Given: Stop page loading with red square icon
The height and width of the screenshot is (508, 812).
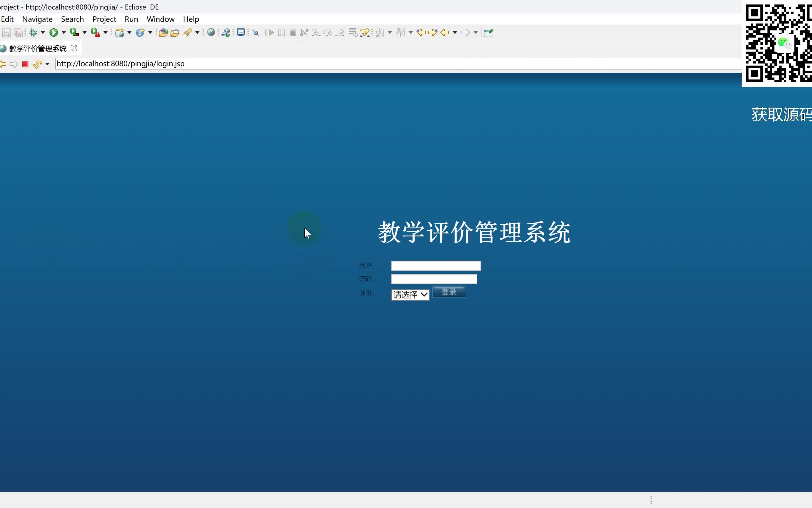Looking at the screenshot, I should pos(25,64).
